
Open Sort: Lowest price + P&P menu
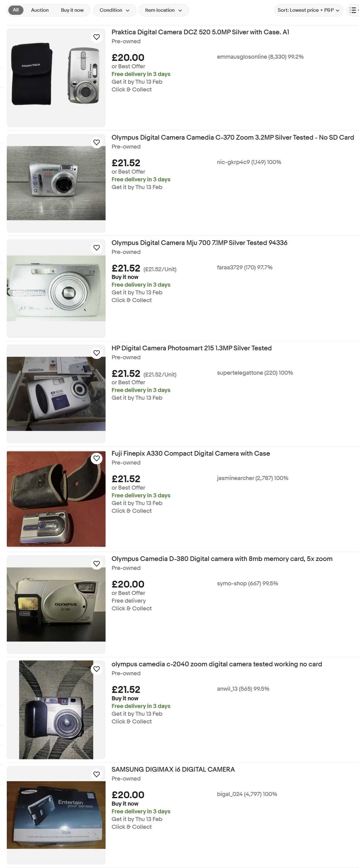(x=308, y=10)
